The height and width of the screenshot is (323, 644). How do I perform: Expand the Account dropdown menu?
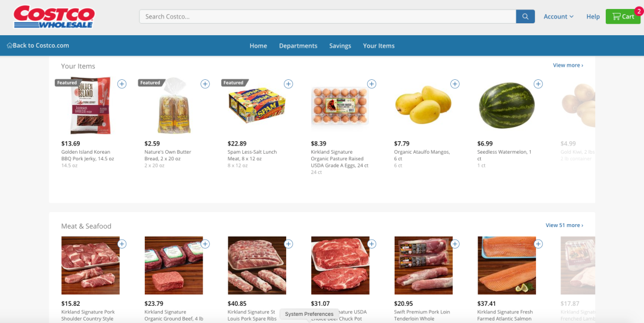(559, 17)
